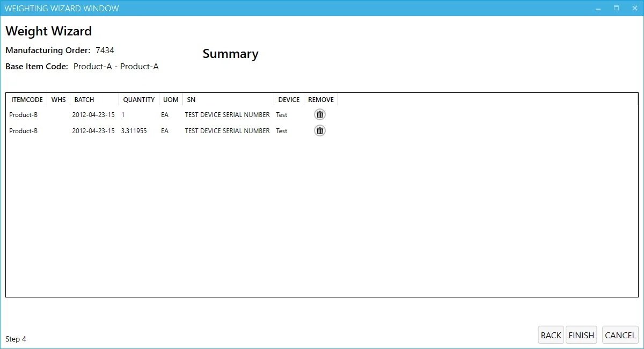The image size is (644, 349).
Task: Sort by the ITEMCODE column header
Action: [27, 100]
